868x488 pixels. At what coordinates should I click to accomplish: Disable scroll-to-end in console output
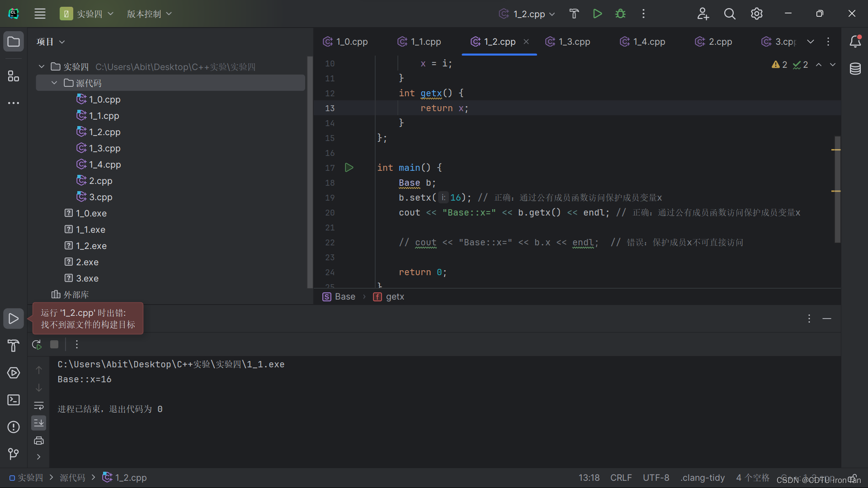pos(38,423)
